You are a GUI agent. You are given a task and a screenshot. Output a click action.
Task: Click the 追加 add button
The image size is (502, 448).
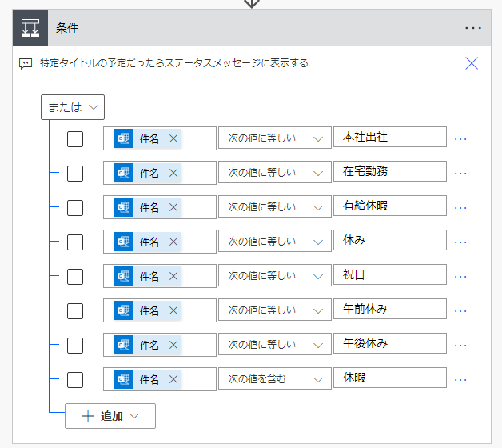(110, 416)
